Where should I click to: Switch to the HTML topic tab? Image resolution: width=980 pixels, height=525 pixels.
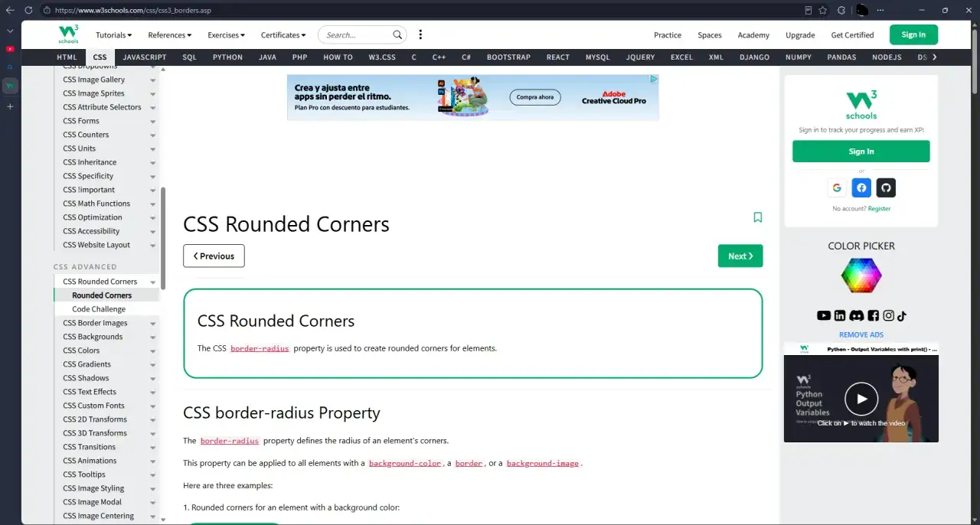(x=67, y=57)
